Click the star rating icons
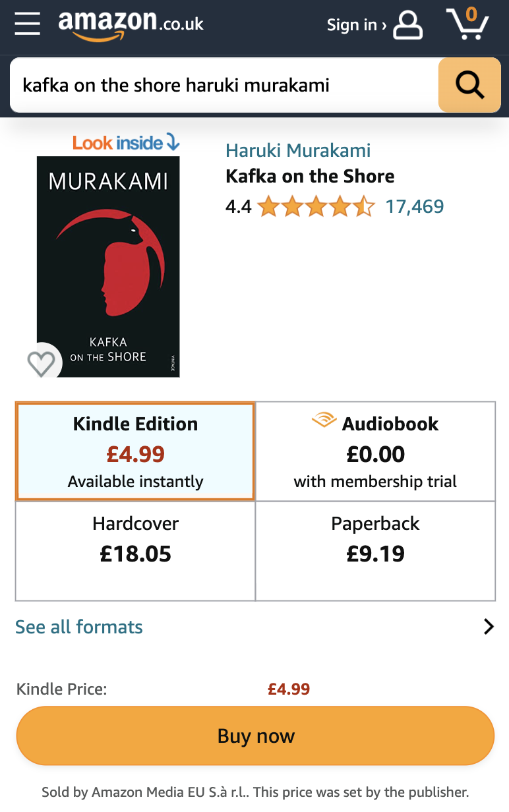Screen dimensions: 509x812 pyautogui.click(x=316, y=207)
